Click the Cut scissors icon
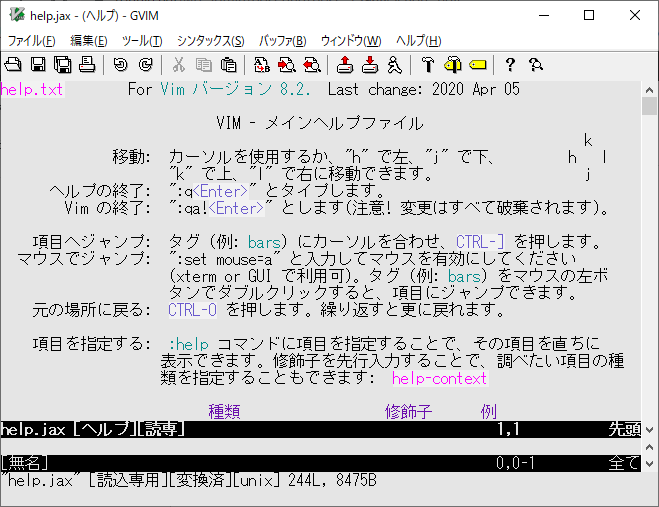Image resolution: width=659 pixels, height=507 pixels. pos(179,65)
